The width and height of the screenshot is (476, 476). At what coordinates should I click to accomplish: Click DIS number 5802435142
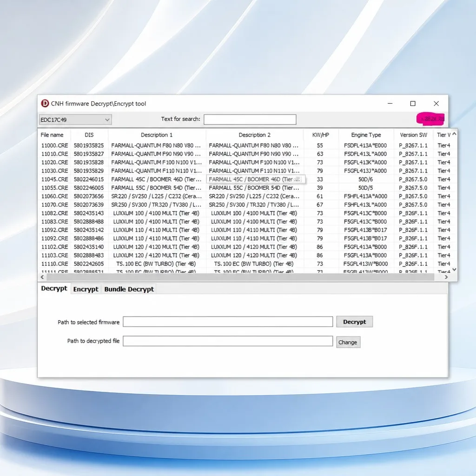click(x=89, y=230)
